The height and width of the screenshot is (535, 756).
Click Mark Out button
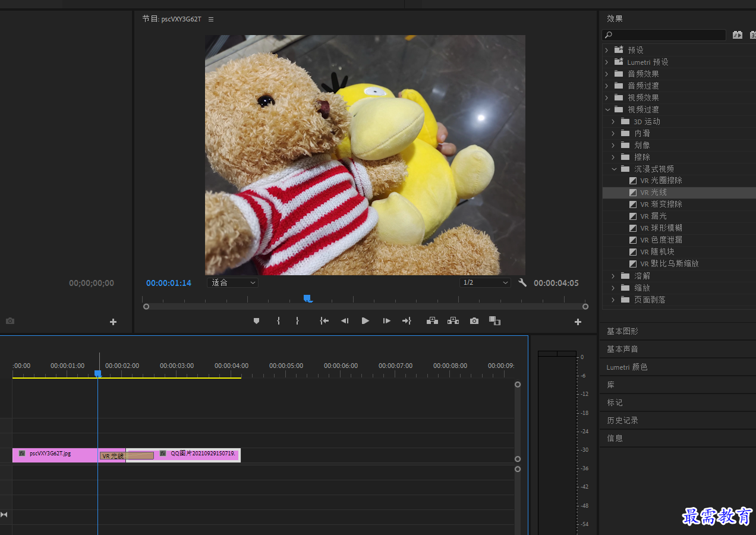tap(297, 321)
